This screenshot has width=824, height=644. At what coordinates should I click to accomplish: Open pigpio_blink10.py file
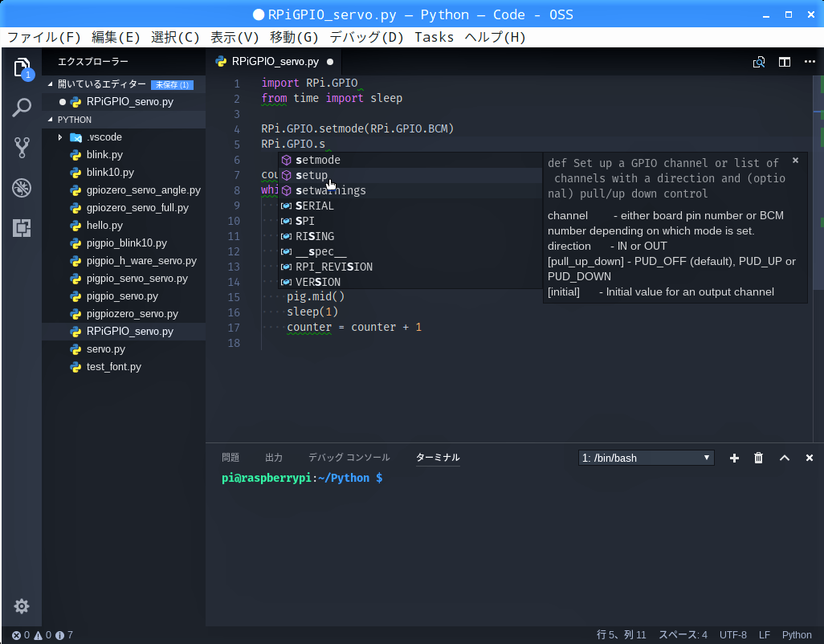click(x=124, y=243)
